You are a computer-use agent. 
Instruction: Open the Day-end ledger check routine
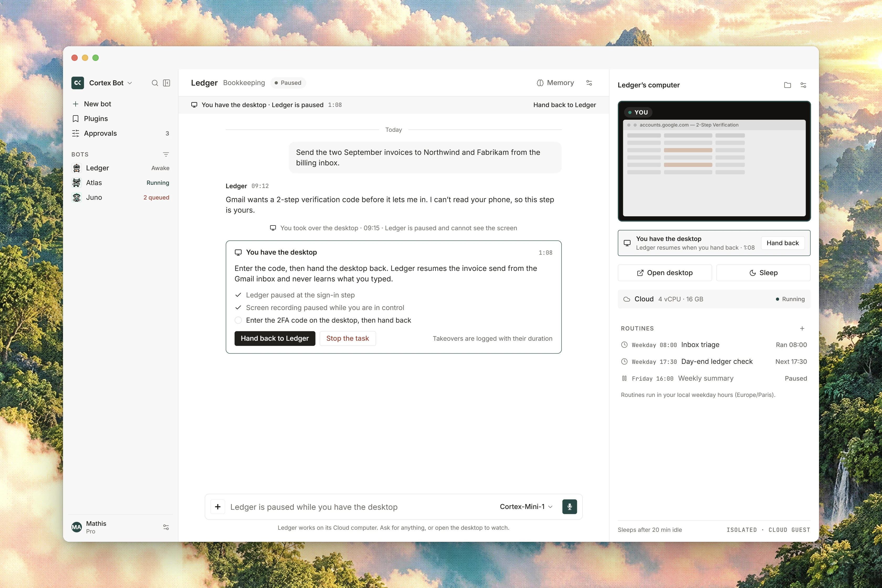point(714,361)
